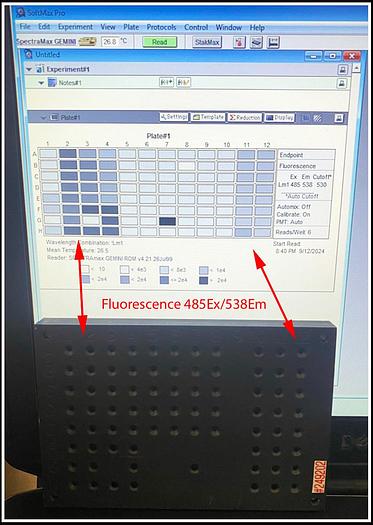
Task: Click the 'Wavelength Combination: Lm1' text
Action: [x=84, y=242]
